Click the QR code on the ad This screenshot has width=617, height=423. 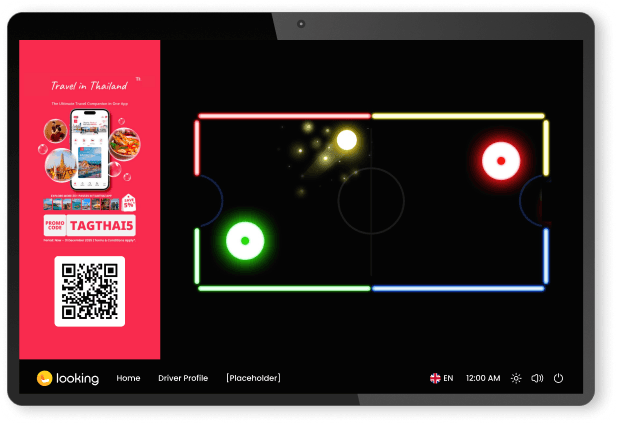click(90, 291)
